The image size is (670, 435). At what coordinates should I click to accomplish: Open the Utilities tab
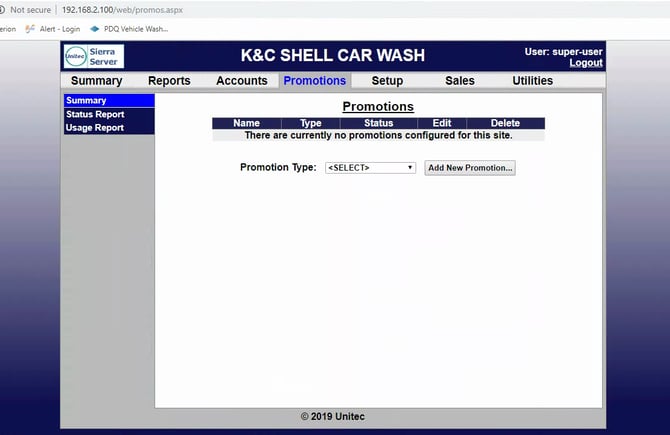(x=532, y=81)
